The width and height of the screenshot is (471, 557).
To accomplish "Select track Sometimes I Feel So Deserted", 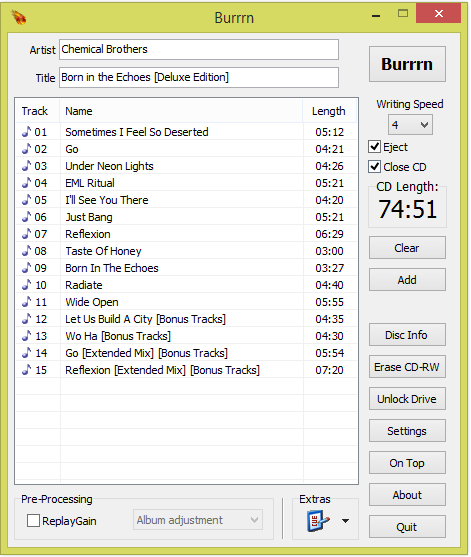I will click(x=186, y=132).
